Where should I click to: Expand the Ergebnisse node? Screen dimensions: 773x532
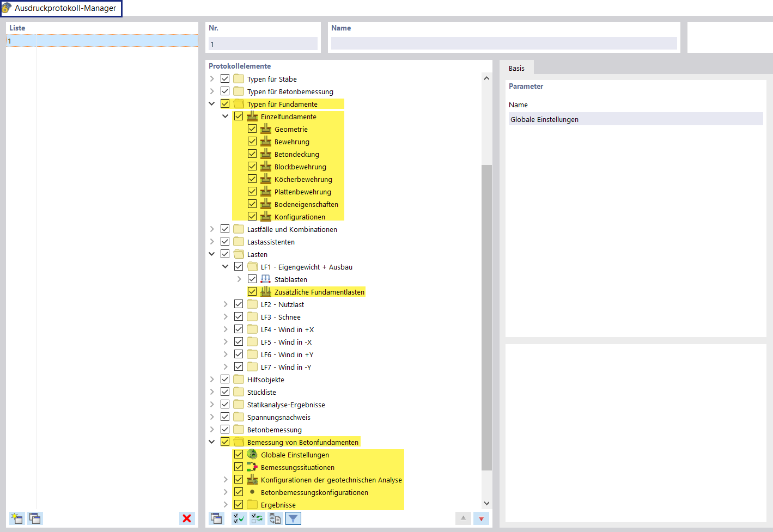pos(226,504)
